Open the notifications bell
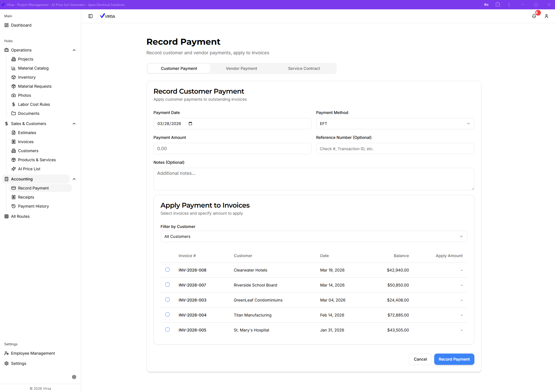This screenshot has width=555, height=392. [x=534, y=16]
